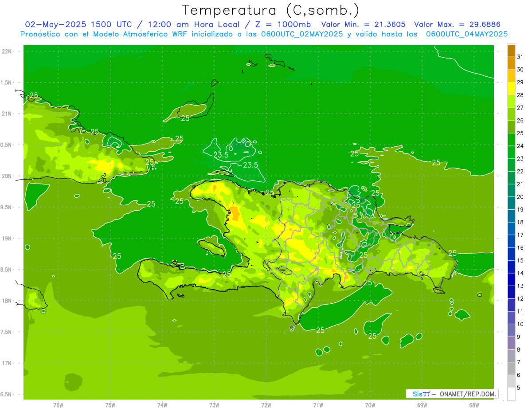Screen dimensions: 532x411
Task: Select "0600UTC_02MAY2025" initialization time
Action: click(x=302, y=34)
